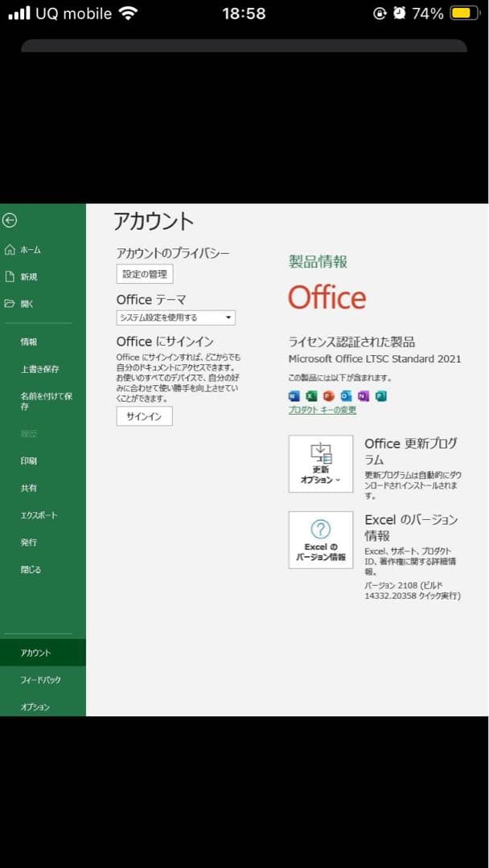Click the New (新規) document icon
Screen dimensions: 489x868
pyautogui.click(x=10, y=276)
